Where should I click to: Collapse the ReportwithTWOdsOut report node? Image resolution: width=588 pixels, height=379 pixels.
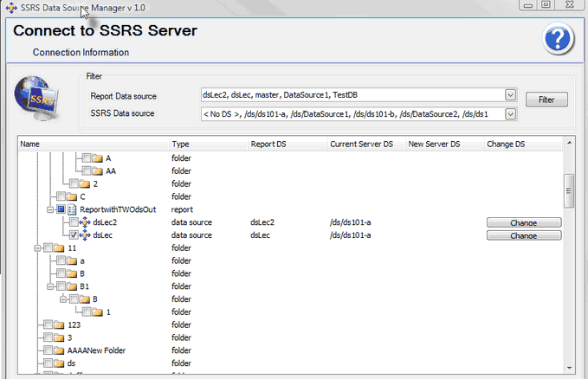point(50,209)
